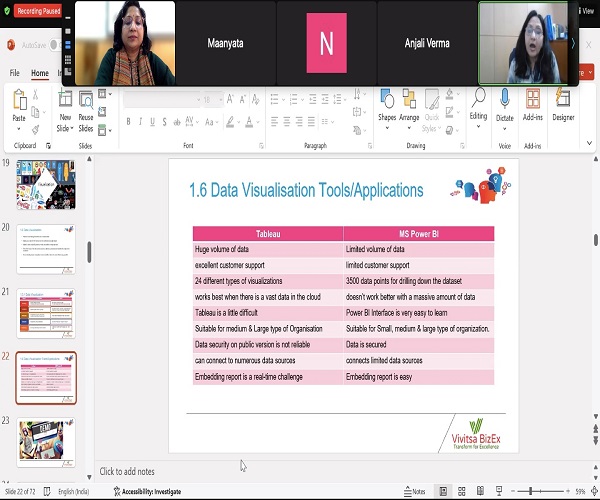
Task: Select the Format Painter brush icon
Action: tap(35, 130)
